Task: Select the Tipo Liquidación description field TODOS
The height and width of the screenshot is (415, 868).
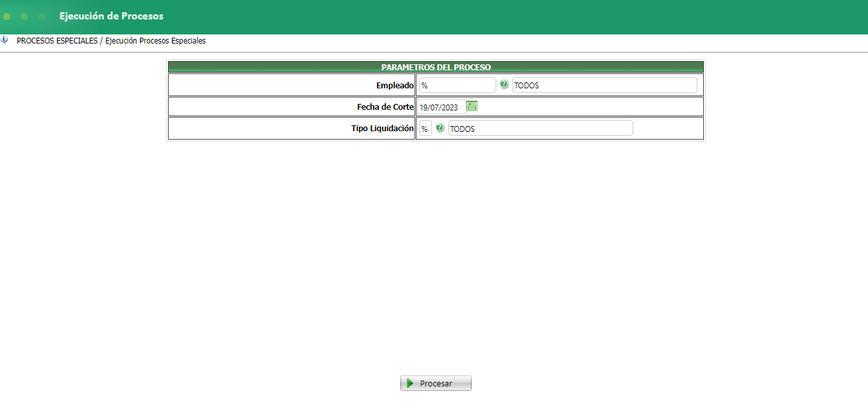Action: 540,129
